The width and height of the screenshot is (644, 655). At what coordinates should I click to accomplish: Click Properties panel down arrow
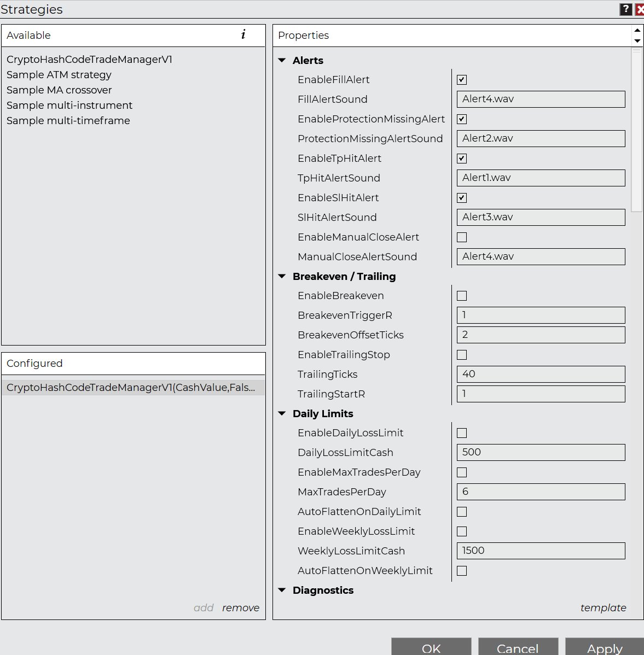click(637, 41)
